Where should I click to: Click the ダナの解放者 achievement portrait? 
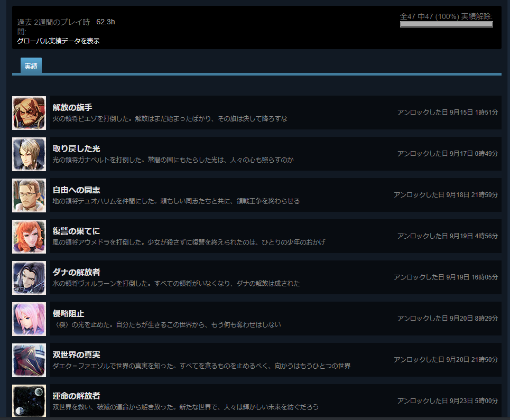(x=29, y=278)
